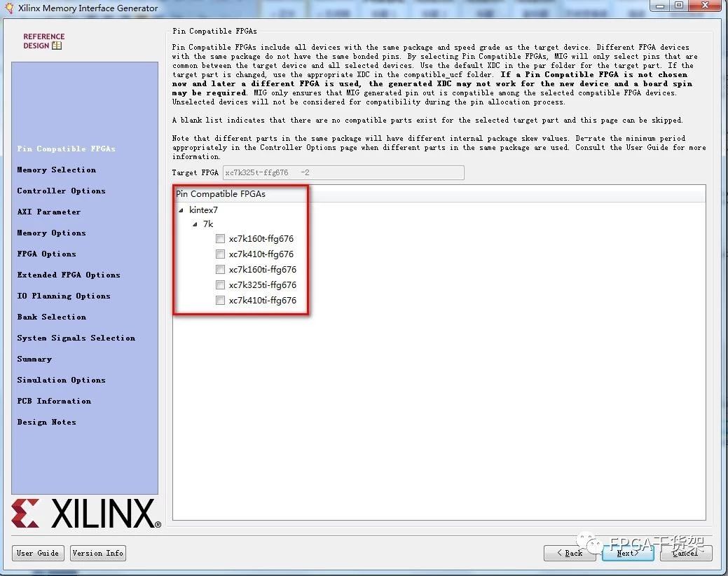Viewport: 728px width, 576px height.
Task: Go Back to the previous page
Action: coord(570,553)
